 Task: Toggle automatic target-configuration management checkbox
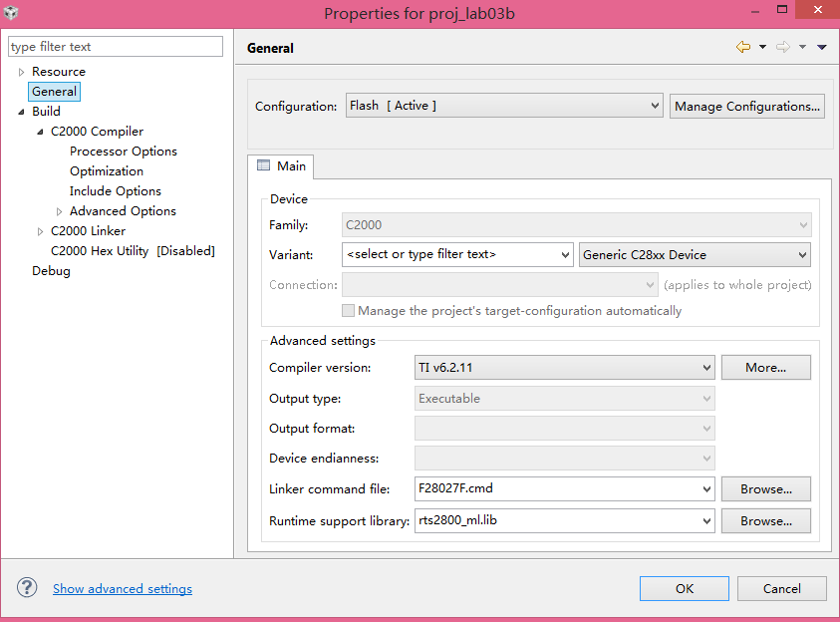click(x=348, y=311)
